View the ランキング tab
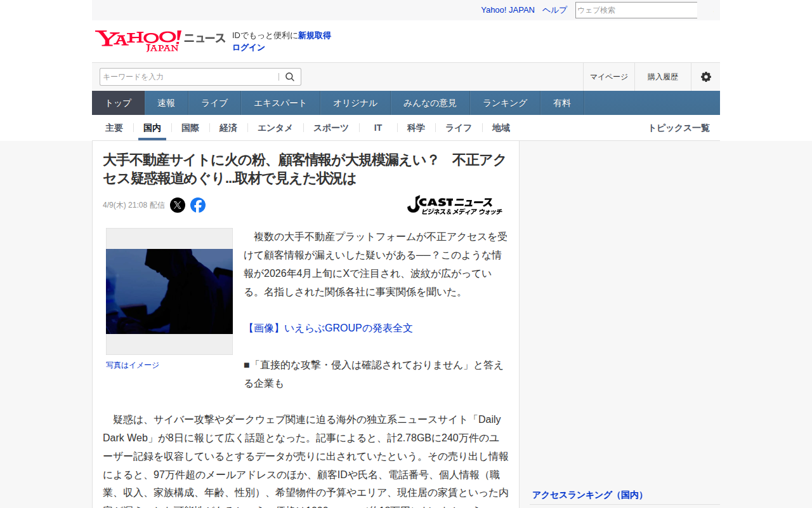The height and width of the screenshot is (508, 812). pos(505,103)
